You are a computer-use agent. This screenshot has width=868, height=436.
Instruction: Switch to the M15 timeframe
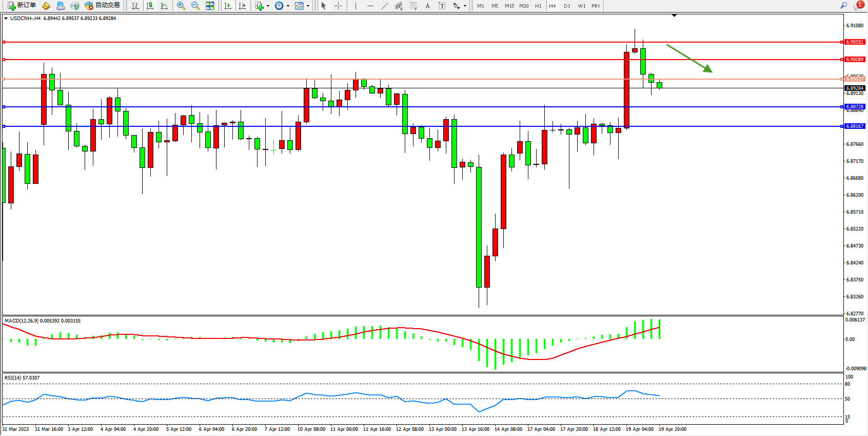[x=509, y=6]
